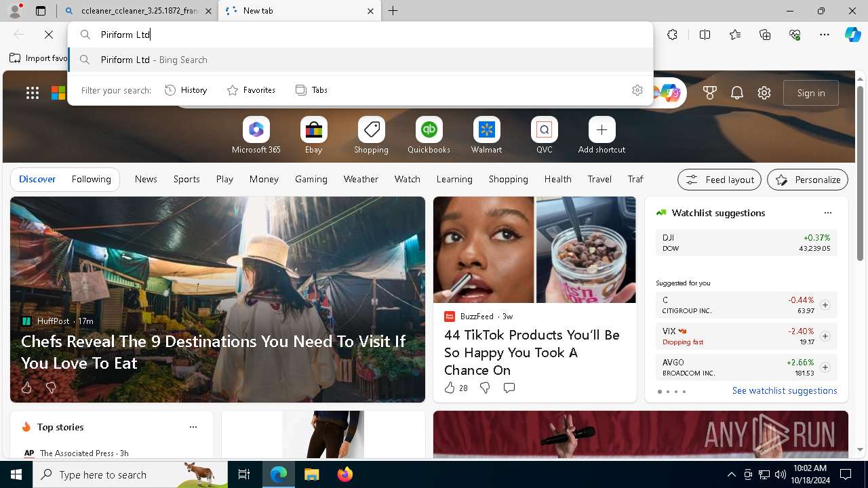Open comments on TikTok Products article

pos(509,388)
